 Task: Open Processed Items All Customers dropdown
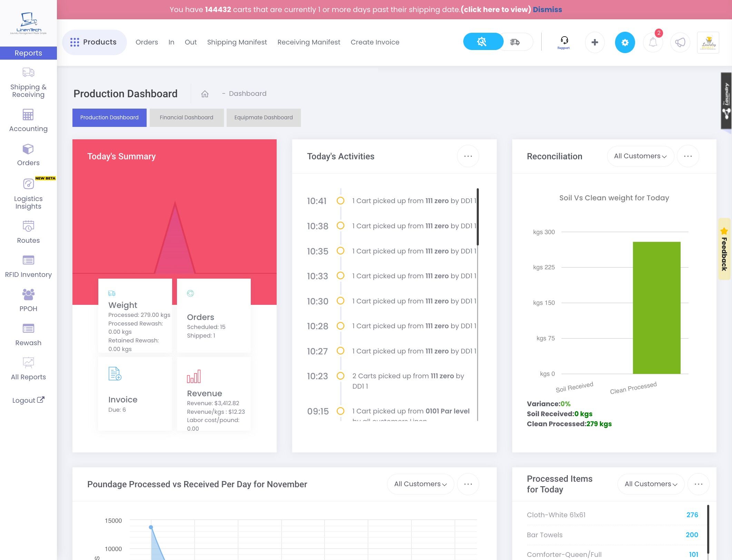(x=651, y=484)
